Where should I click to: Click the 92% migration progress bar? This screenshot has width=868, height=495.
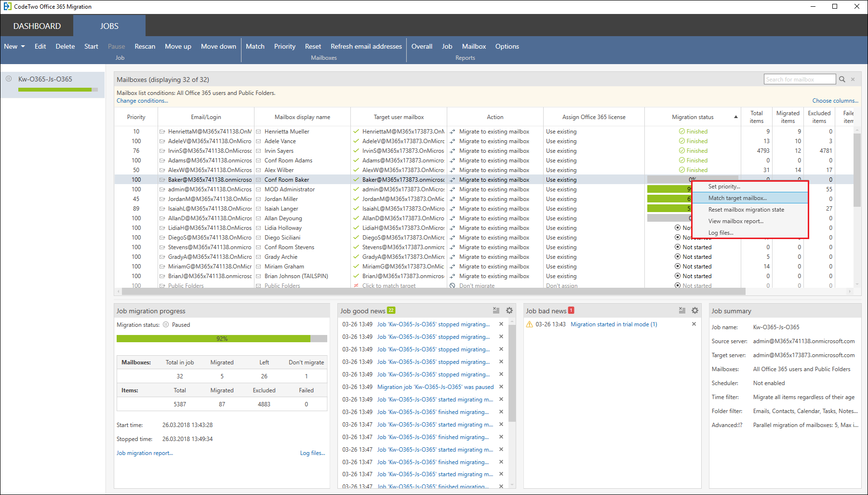coord(222,339)
